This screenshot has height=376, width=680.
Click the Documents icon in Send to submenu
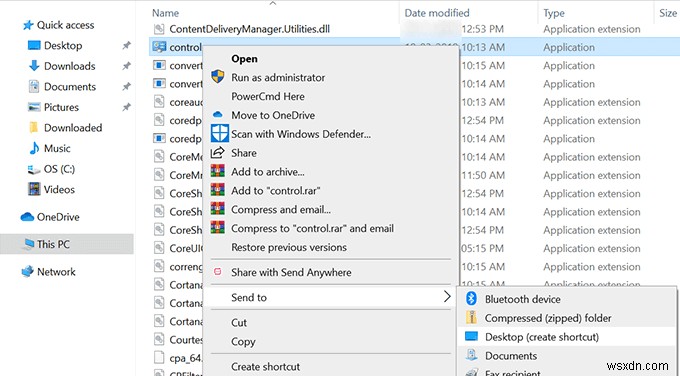[471, 355]
